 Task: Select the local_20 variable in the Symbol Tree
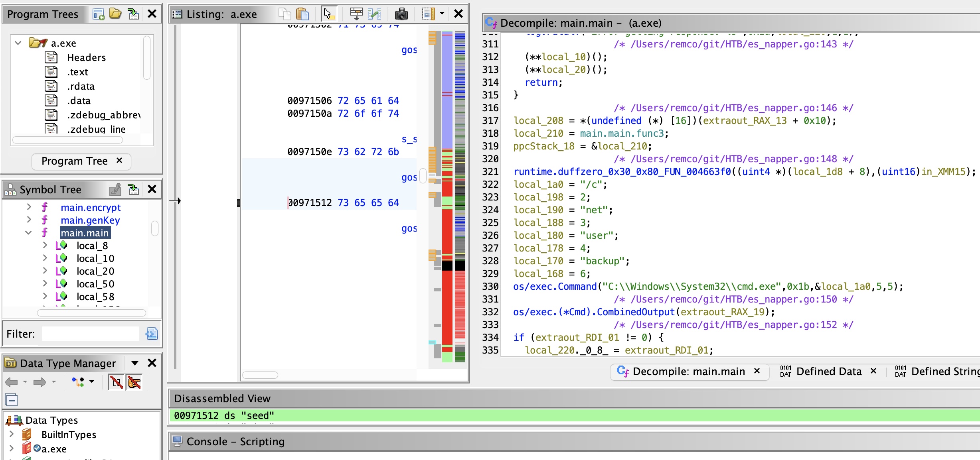tap(95, 271)
